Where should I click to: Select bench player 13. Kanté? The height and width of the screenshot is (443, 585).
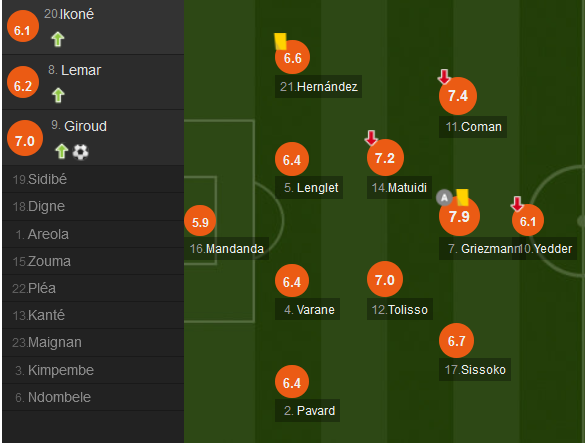[93, 315]
